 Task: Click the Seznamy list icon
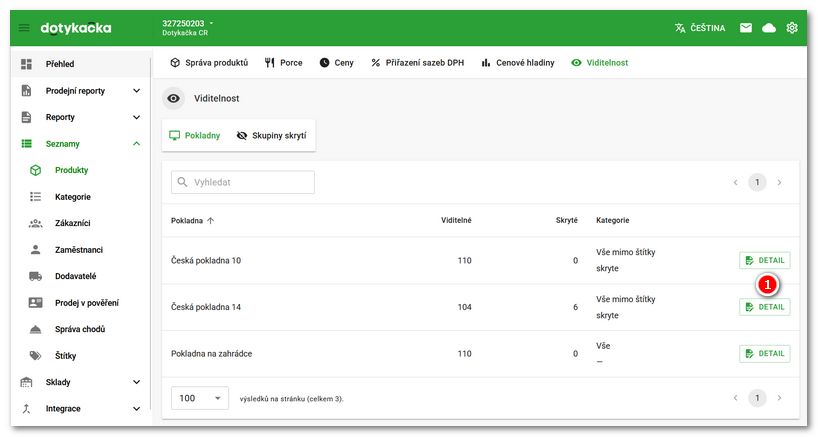[26, 143]
